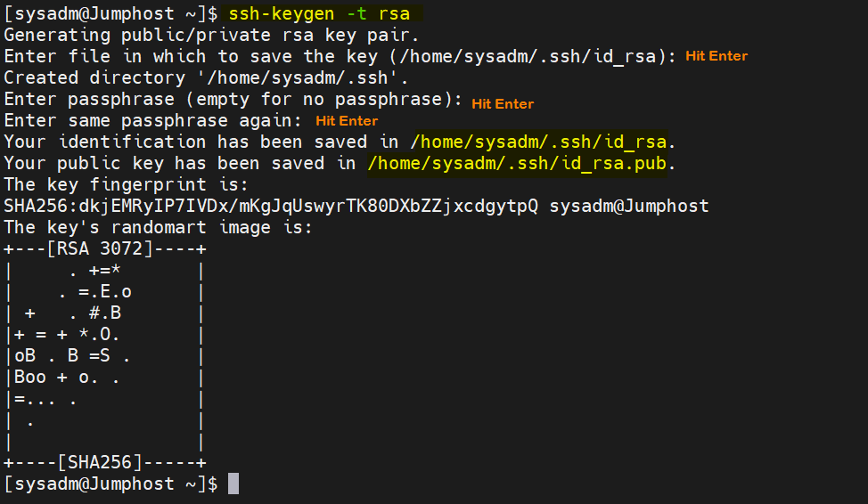This screenshot has height=504, width=868.
Task: Click the Enter passphrase prompt text
Action: click(233, 99)
